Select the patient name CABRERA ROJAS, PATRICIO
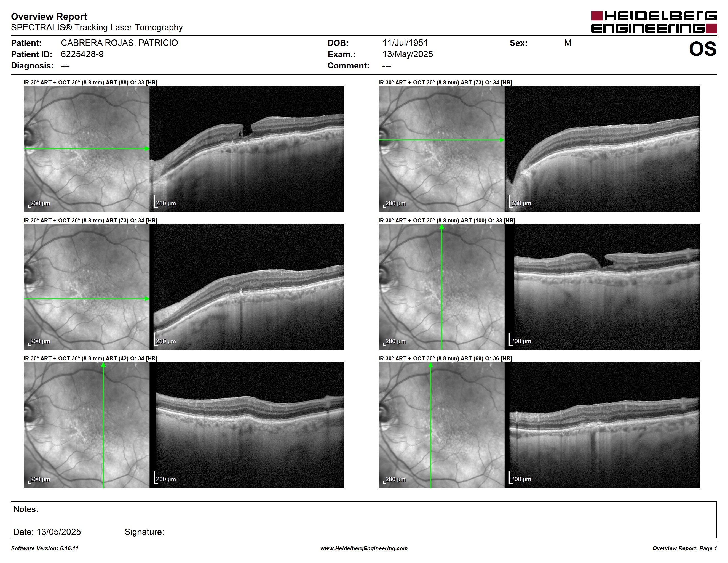This screenshot has width=728, height=563. pyautogui.click(x=119, y=43)
